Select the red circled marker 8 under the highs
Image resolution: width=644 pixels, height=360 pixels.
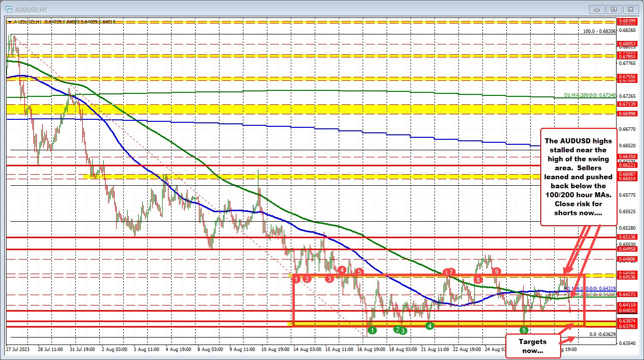point(478,280)
